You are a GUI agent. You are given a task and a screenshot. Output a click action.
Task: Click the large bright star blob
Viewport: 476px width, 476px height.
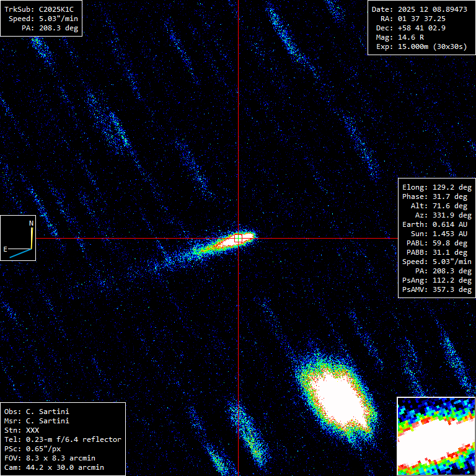[335, 397]
